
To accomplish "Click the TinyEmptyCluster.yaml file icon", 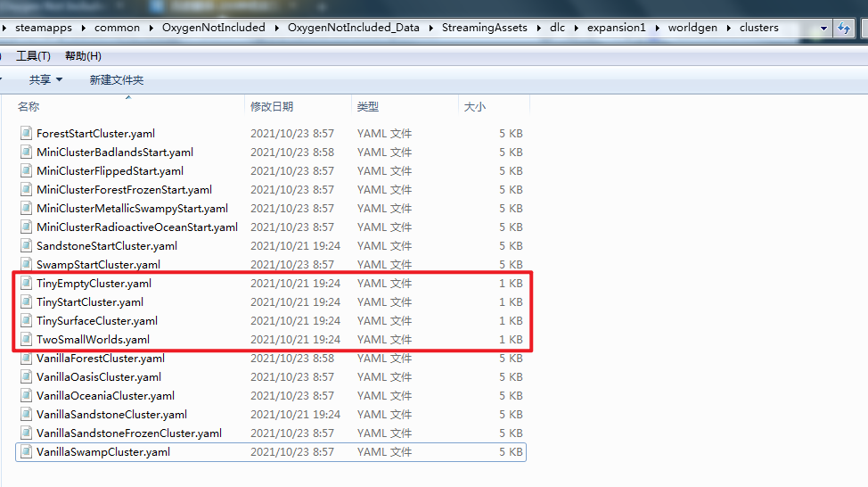I will [26, 284].
